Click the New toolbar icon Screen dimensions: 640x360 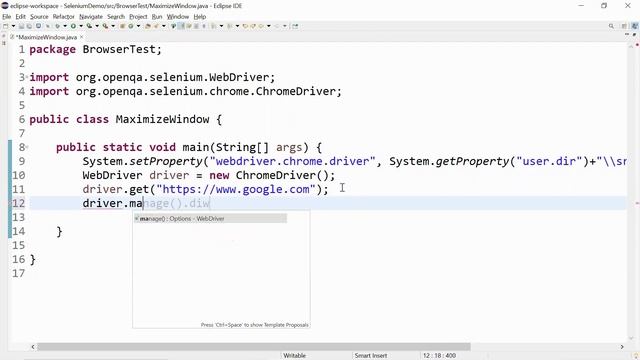coord(5,26)
